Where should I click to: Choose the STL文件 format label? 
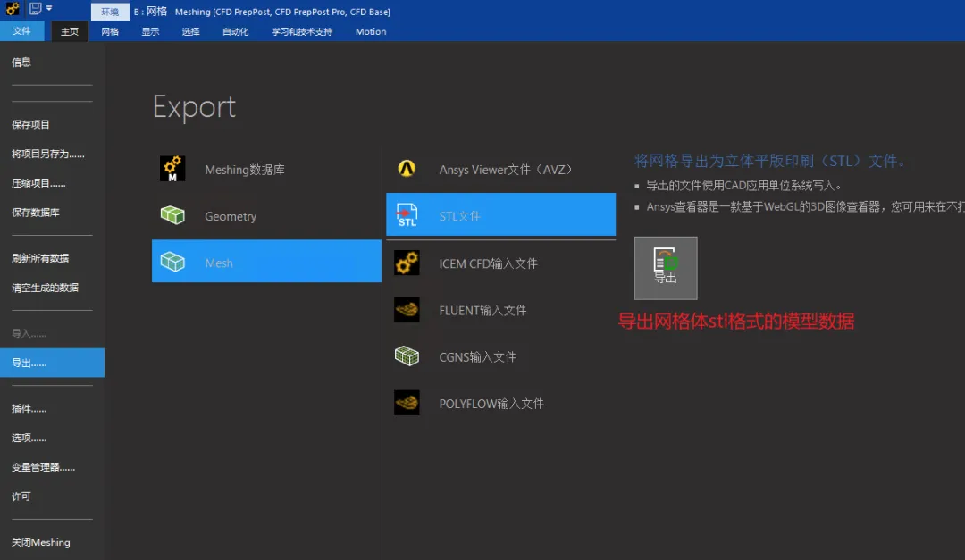[460, 217]
